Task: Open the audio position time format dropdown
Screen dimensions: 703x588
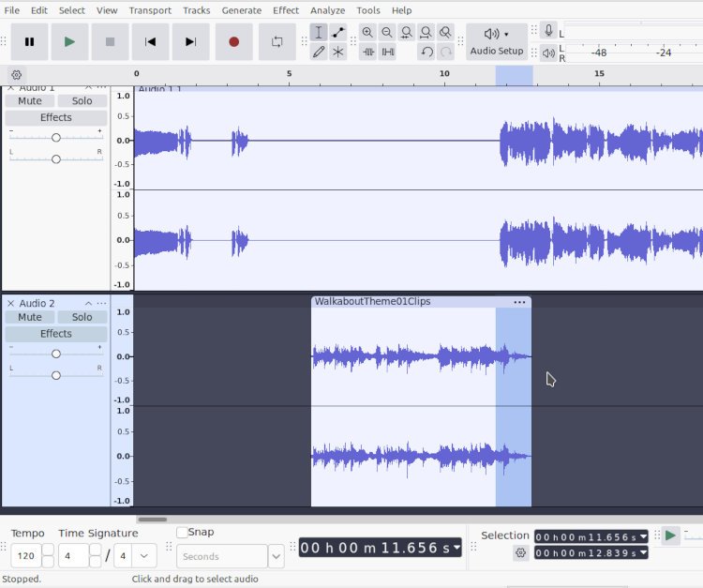Action: click(456, 547)
